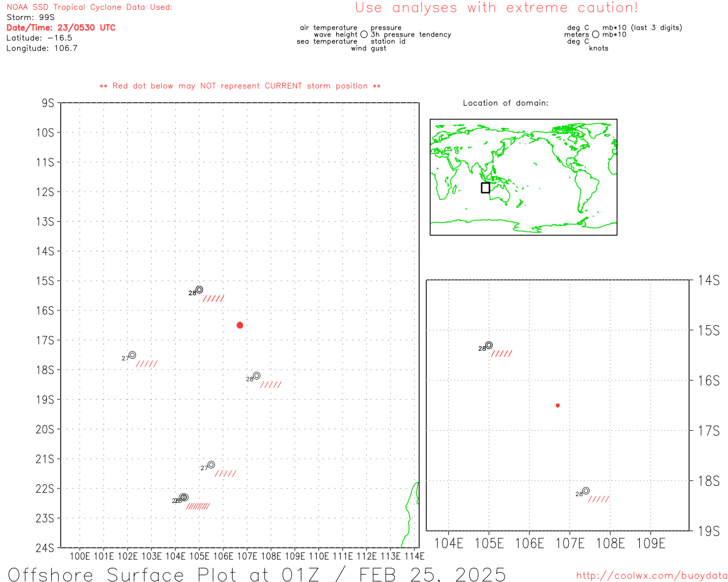Click the 'air temperature' legend label
This screenshot has height=582, width=728.
329,28
